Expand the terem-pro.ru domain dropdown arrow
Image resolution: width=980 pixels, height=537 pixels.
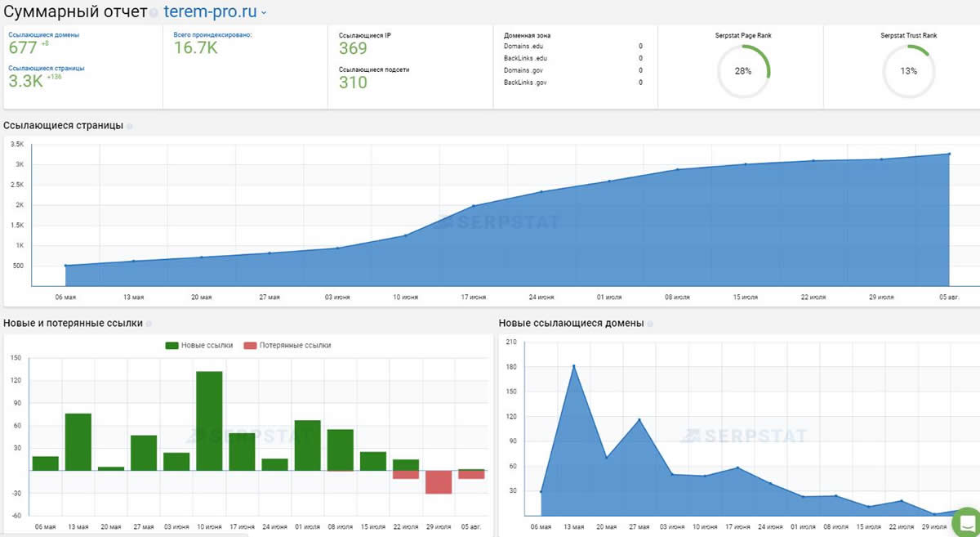(264, 13)
